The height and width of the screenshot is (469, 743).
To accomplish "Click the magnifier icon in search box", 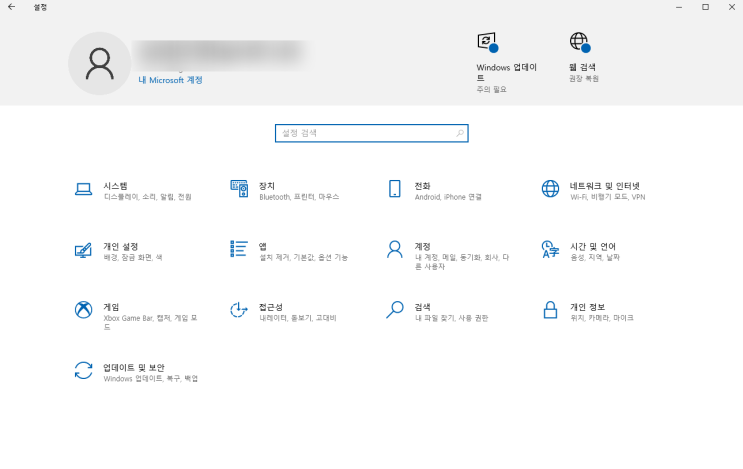I will (460, 133).
